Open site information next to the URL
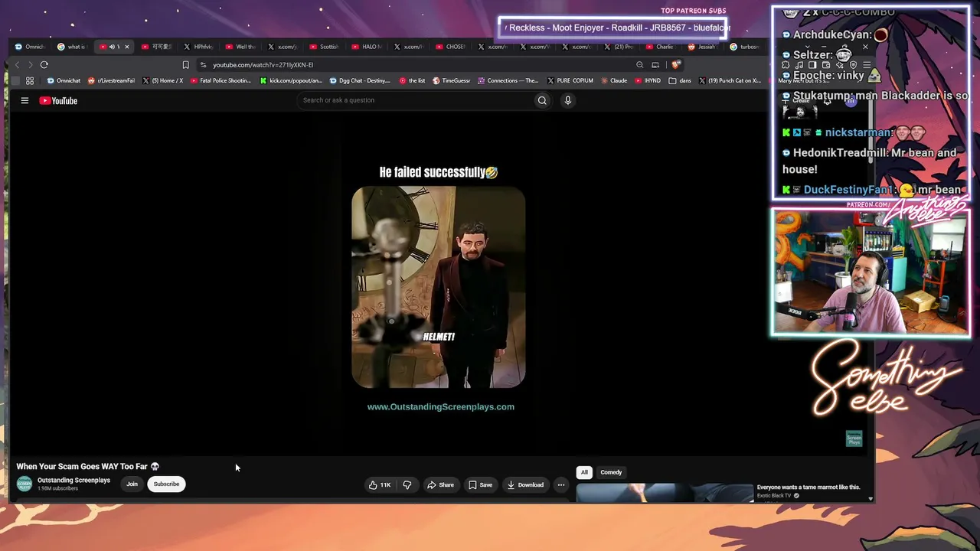This screenshot has height=551, width=980. point(203,65)
